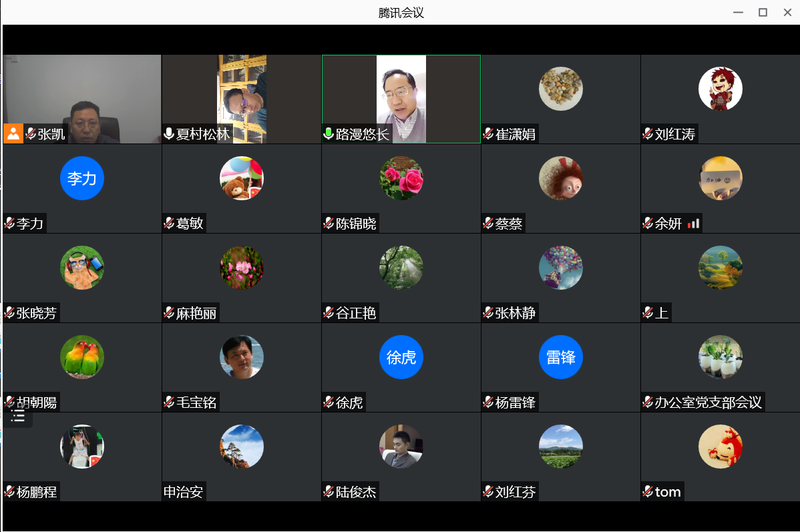Open the list panel icon at left edge
Viewport: 800px width, 532px height.
click(x=18, y=415)
